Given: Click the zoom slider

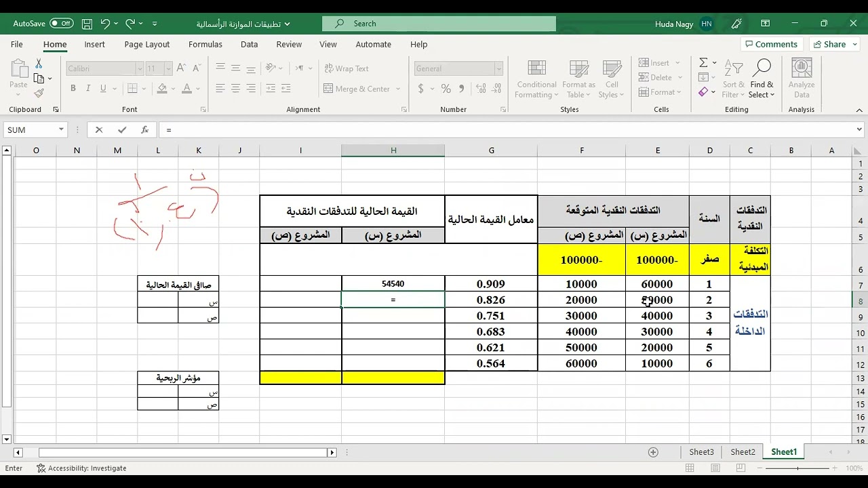Looking at the screenshot, I should click(798, 468).
